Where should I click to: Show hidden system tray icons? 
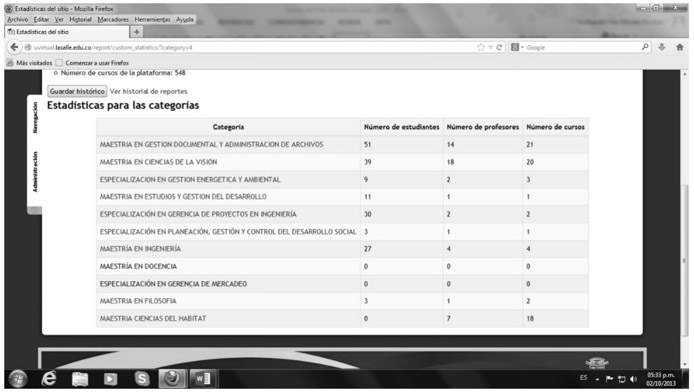(x=597, y=380)
